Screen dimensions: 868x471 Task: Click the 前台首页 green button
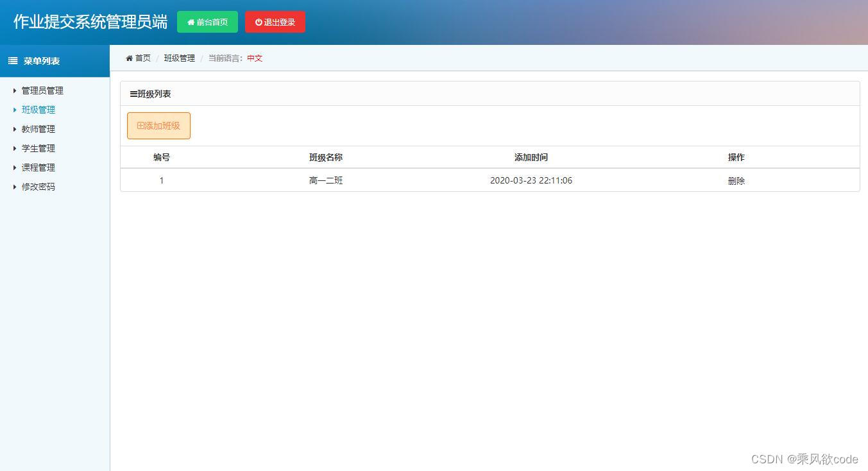pos(207,22)
